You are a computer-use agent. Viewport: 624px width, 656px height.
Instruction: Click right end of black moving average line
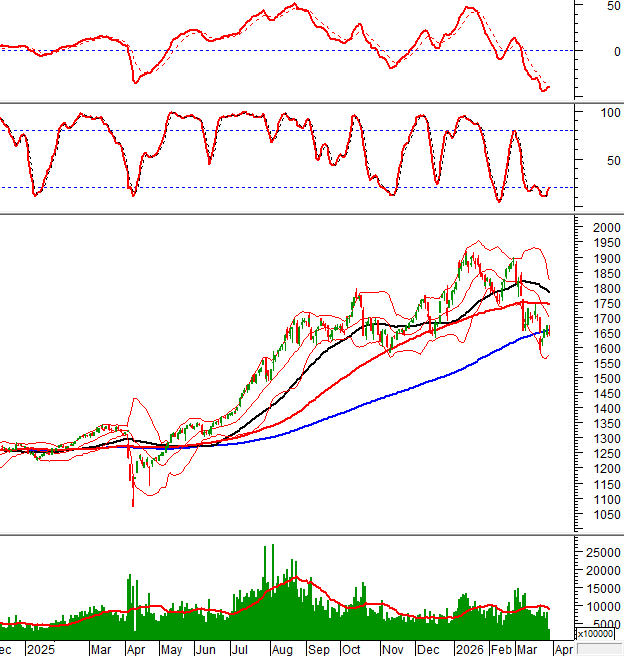click(x=549, y=291)
